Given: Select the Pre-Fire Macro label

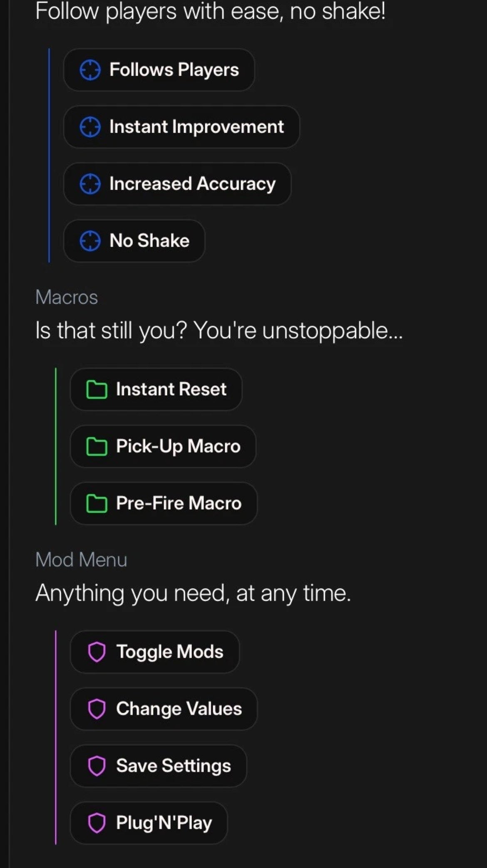Looking at the screenshot, I should (179, 503).
